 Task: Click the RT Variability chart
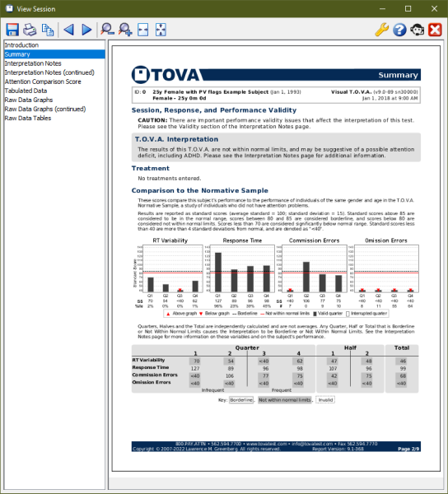click(x=173, y=268)
